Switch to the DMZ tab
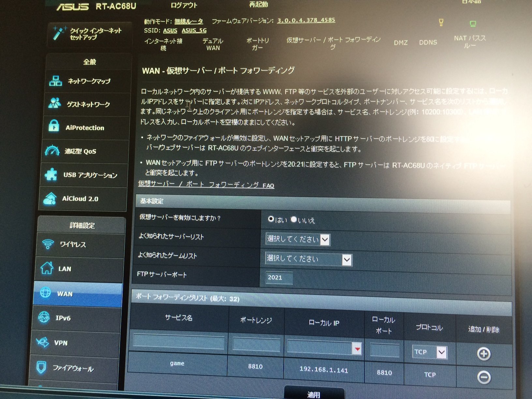The width and height of the screenshot is (532, 399). (x=401, y=43)
